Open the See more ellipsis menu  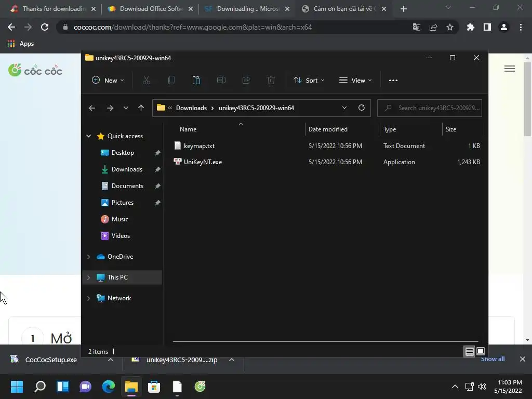point(393,81)
